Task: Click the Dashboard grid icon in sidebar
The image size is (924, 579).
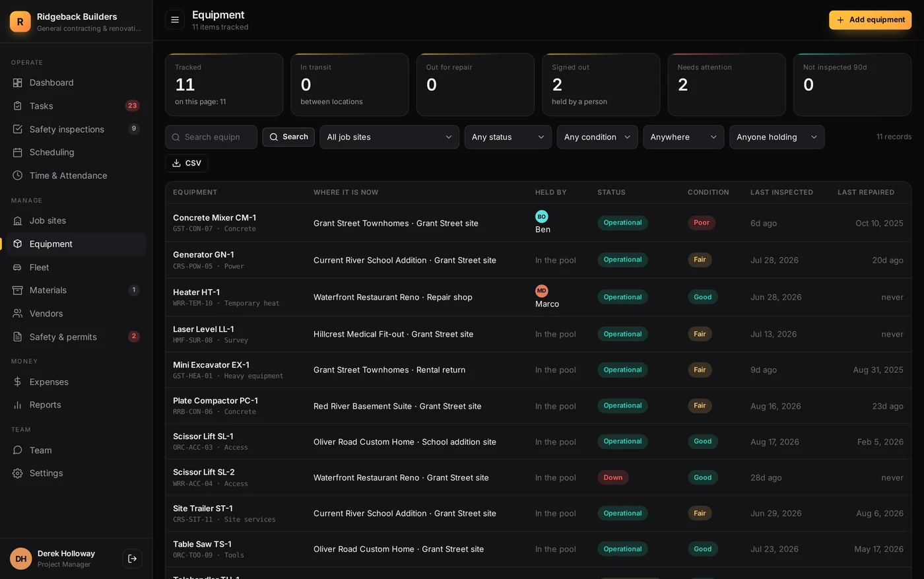Action: (18, 83)
